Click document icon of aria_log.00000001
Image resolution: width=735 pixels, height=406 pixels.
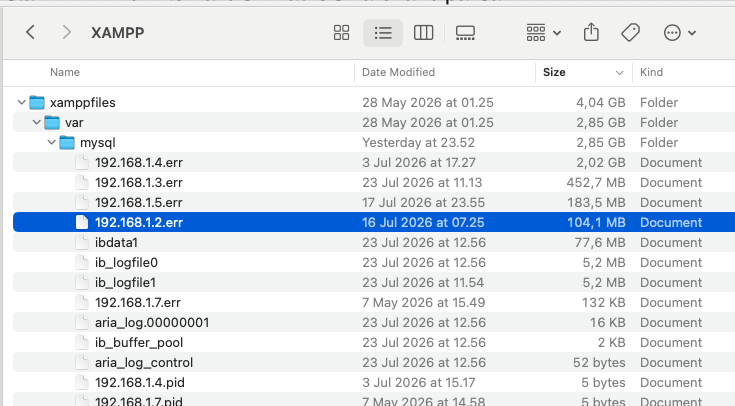[x=82, y=323]
